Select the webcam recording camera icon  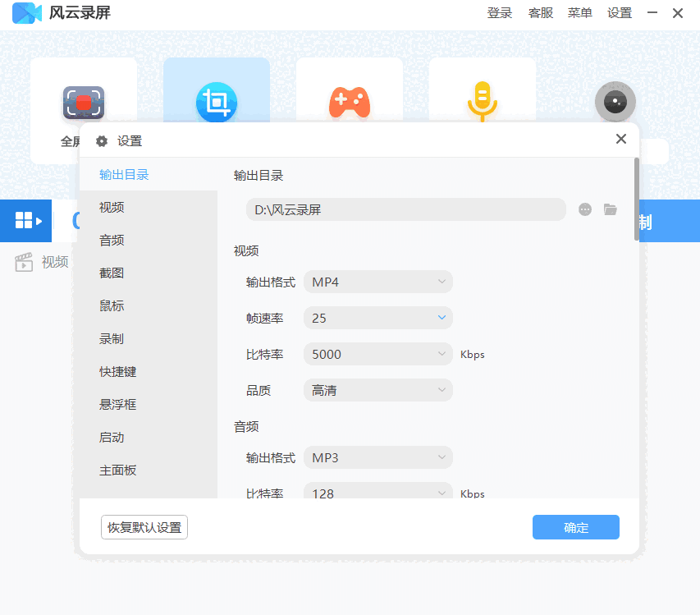615,102
